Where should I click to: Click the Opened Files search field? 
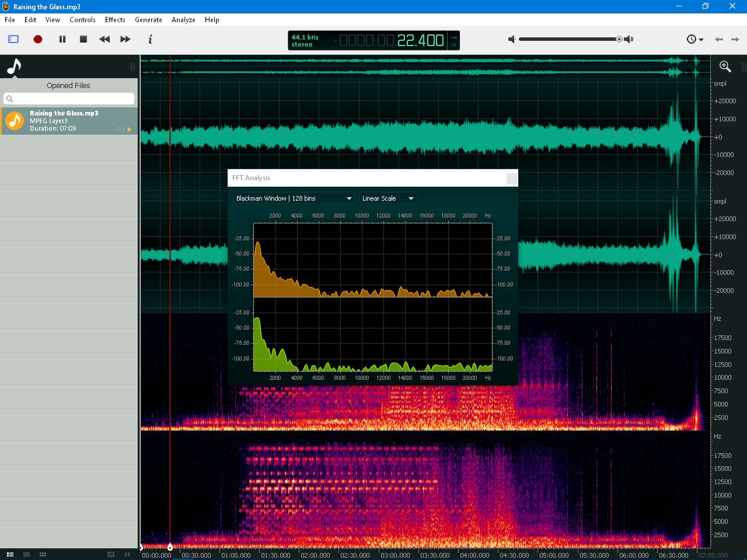point(69,99)
